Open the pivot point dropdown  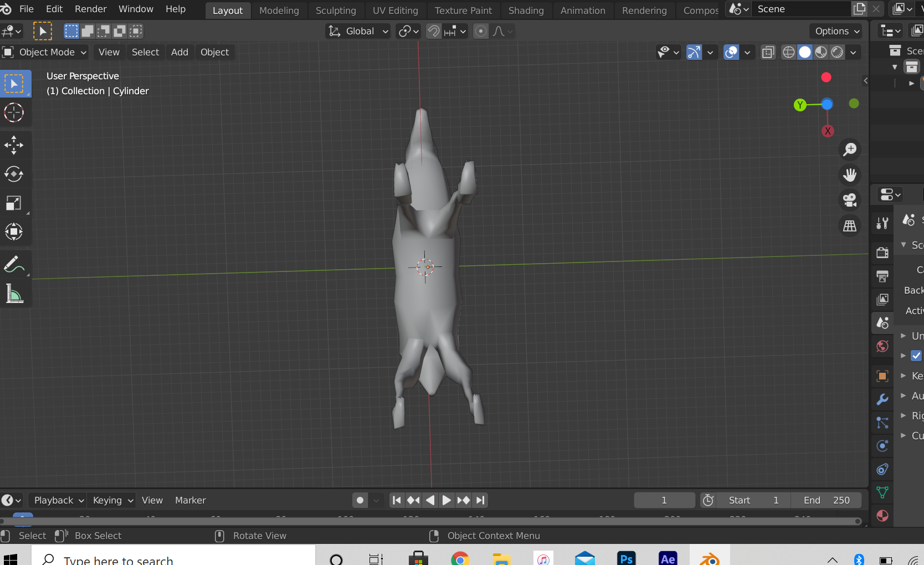coord(409,32)
